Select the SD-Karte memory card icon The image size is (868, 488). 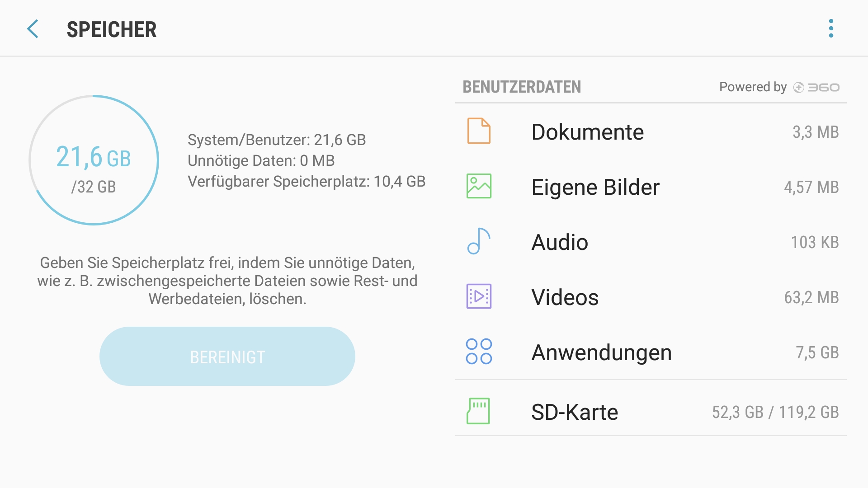click(478, 411)
